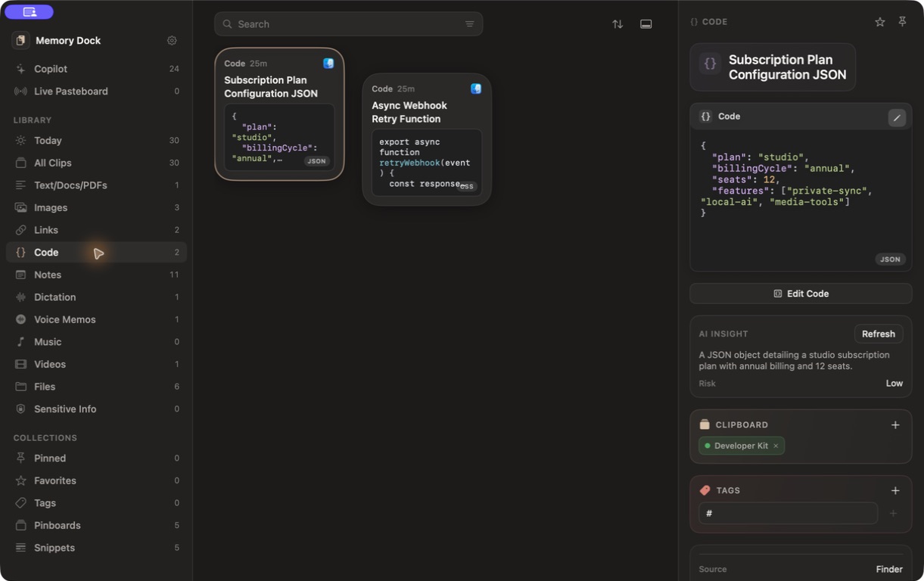Toggle the panel layout icon
Viewport: 924px width, 581px height.
pos(646,24)
